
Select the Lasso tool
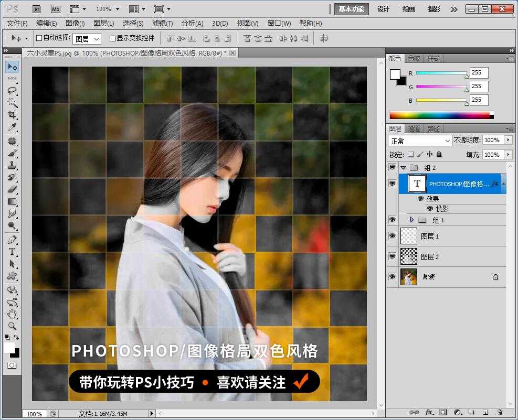click(x=12, y=90)
